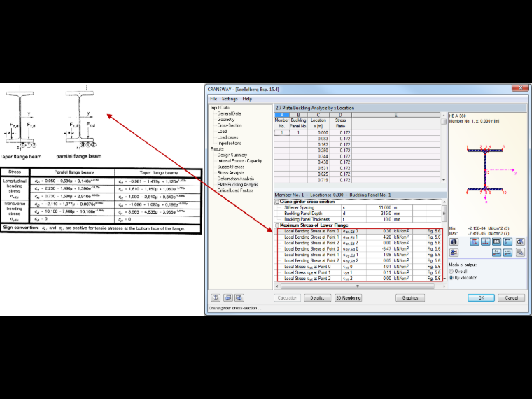The image size is (532, 399).
Task: Click the Buckling Panel Depth row
Action: coord(358,213)
